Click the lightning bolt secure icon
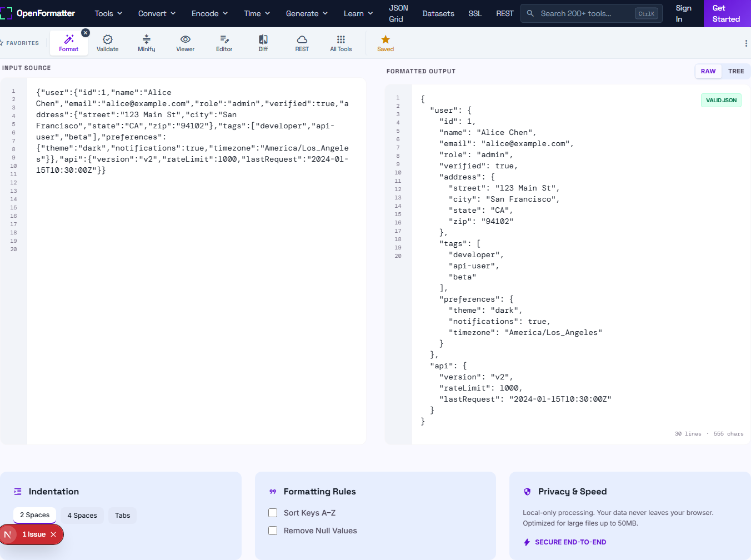 527,542
